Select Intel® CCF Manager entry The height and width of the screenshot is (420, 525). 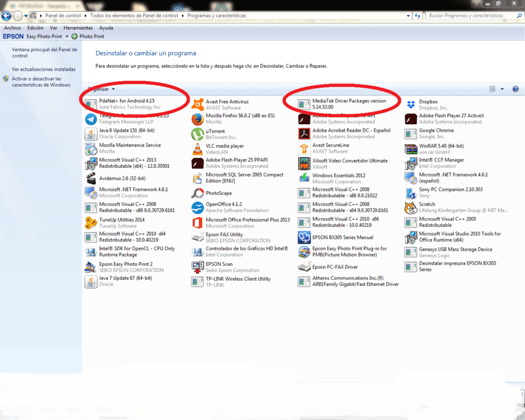[x=435, y=163]
